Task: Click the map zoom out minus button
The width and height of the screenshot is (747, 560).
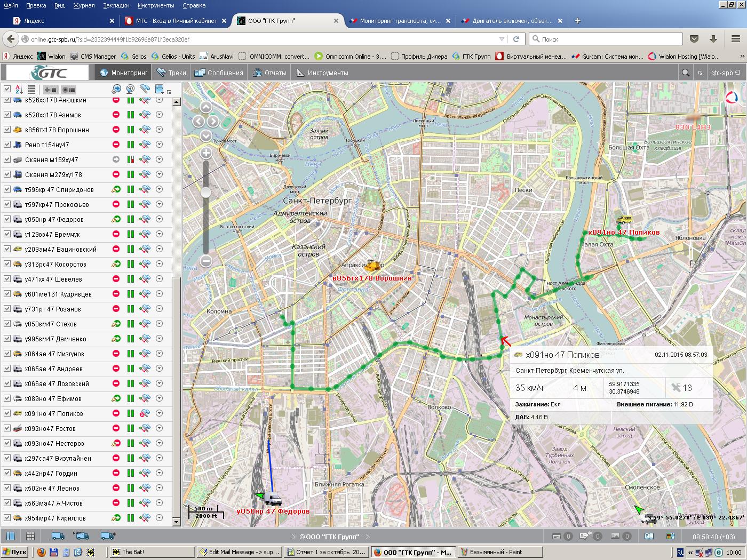Action: [206, 261]
